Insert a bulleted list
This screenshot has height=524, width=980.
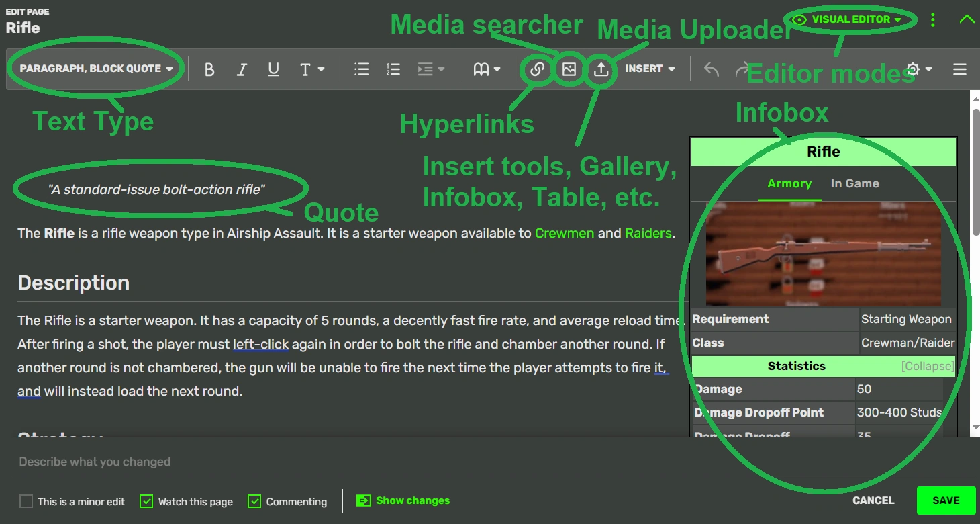pyautogui.click(x=362, y=69)
